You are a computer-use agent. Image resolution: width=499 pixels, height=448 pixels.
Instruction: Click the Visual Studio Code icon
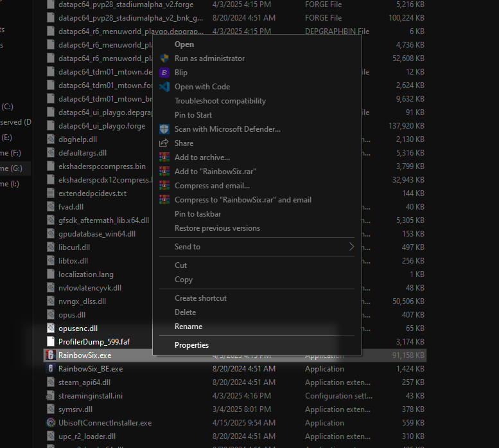(164, 87)
